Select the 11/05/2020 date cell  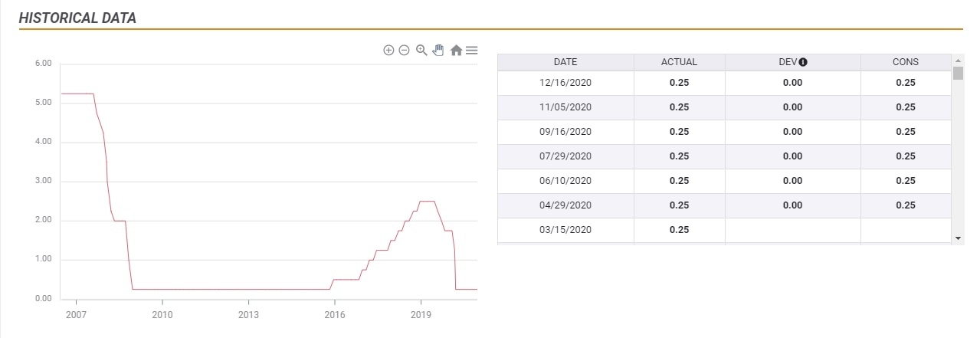[565, 107]
